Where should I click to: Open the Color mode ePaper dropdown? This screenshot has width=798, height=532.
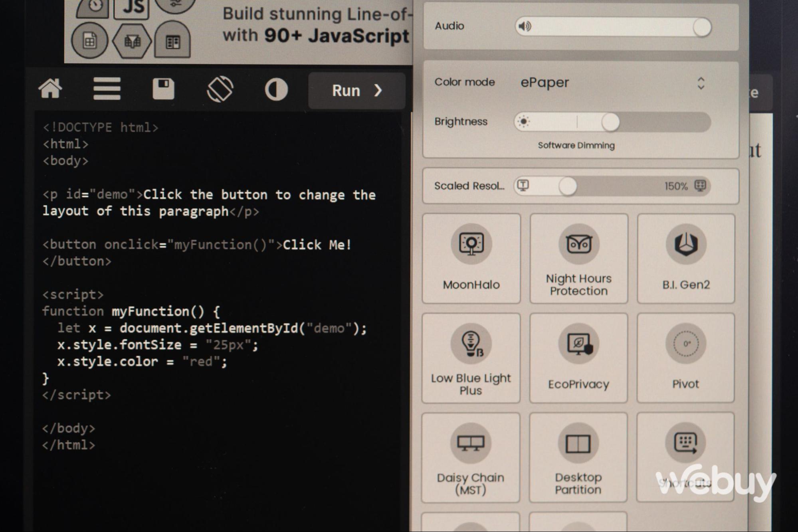pos(612,83)
